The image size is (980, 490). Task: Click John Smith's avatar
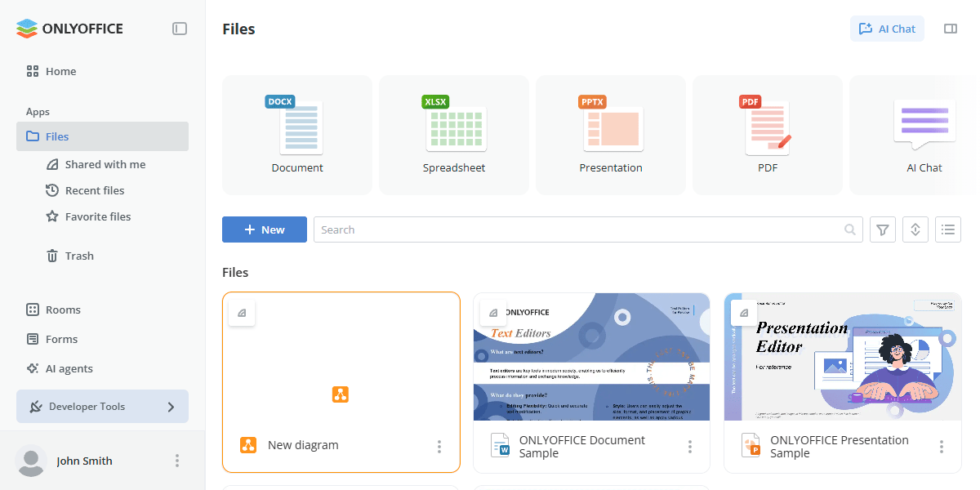coord(32,461)
